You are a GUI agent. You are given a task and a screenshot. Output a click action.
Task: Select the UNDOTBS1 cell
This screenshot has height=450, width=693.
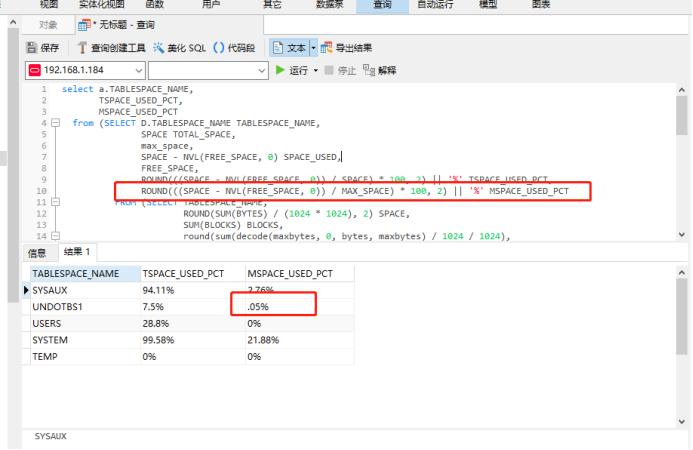(x=85, y=307)
